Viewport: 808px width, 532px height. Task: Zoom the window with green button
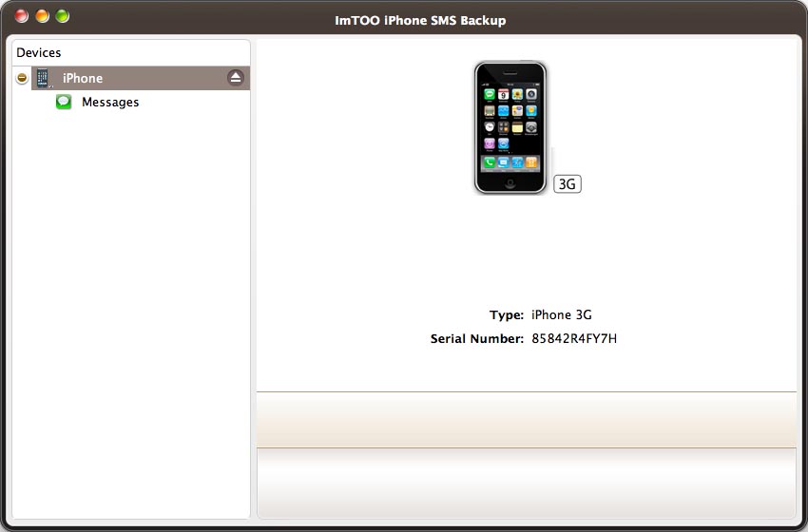coord(63,16)
